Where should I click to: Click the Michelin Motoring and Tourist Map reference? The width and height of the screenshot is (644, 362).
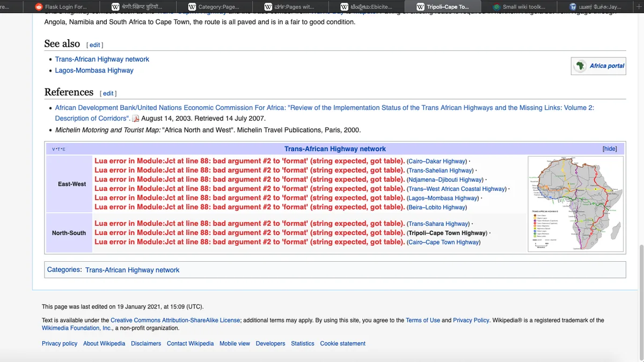(x=208, y=130)
